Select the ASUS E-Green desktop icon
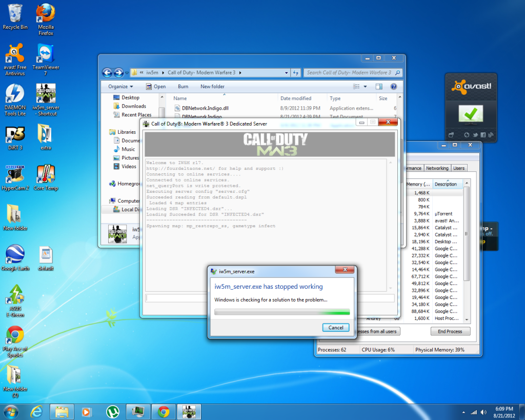This screenshot has height=420, width=525. point(15,301)
